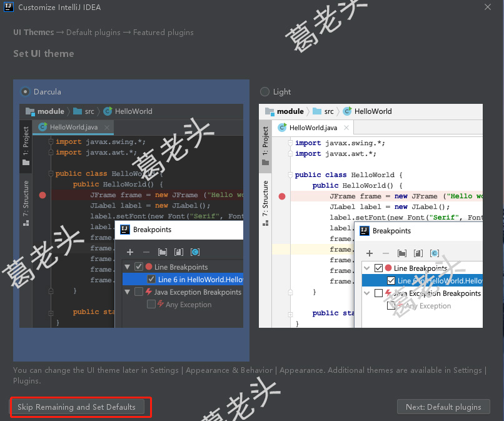The height and width of the screenshot is (421, 504).
Task: Click Any Exception lightning icon in Darcula preview
Action: (x=161, y=304)
